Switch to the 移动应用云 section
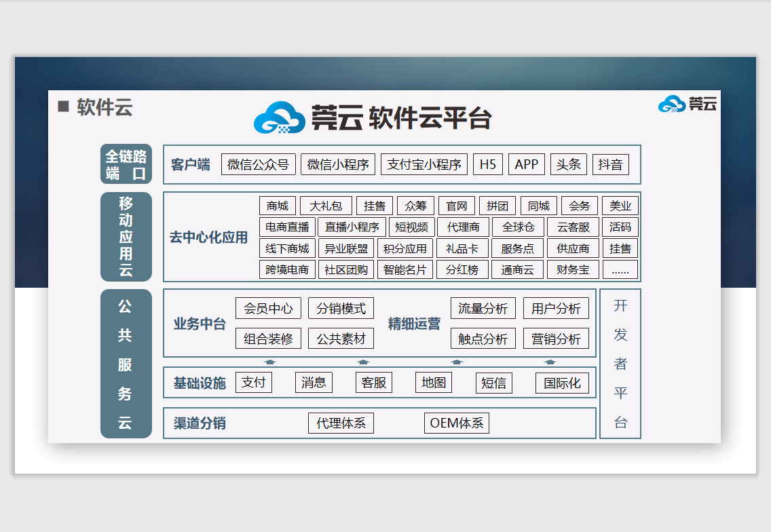The image size is (771, 532). pos(126,237)
